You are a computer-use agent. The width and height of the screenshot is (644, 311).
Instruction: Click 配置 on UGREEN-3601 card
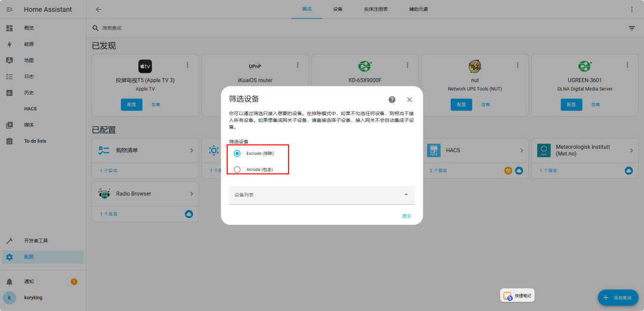(571, 105)
